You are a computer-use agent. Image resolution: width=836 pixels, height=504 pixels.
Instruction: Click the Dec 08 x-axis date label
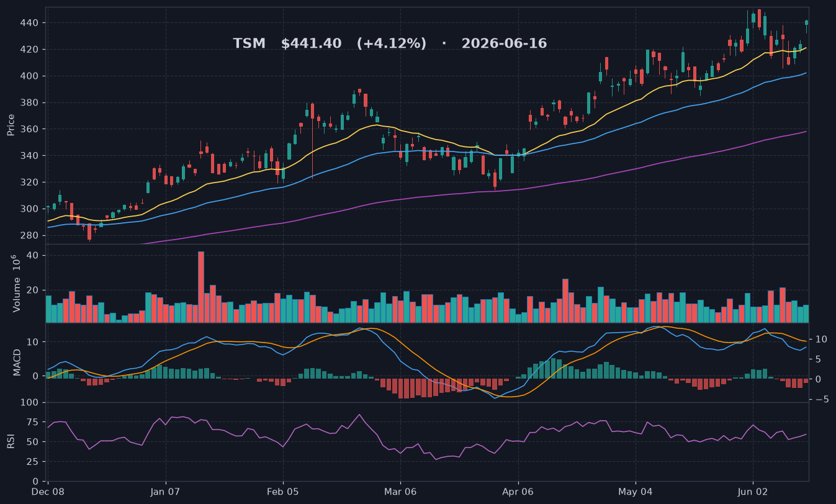click(48, 492)
